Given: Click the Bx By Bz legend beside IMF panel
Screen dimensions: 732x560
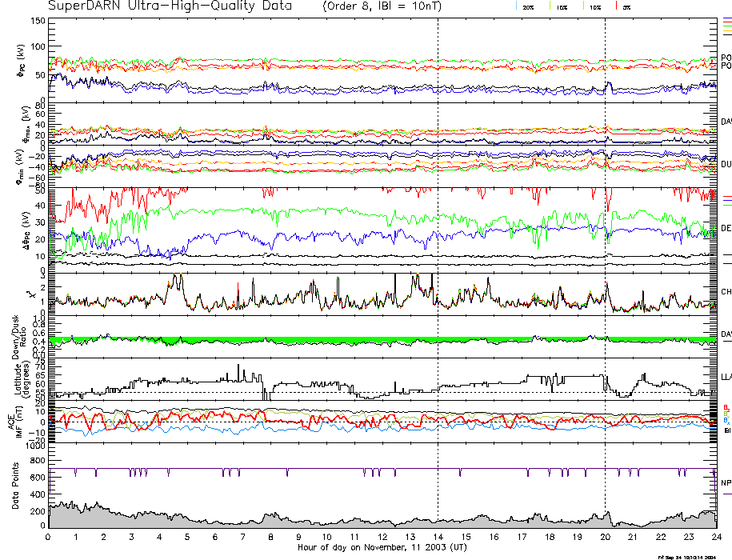Looking at the screenshot, I should click(726, 413).
